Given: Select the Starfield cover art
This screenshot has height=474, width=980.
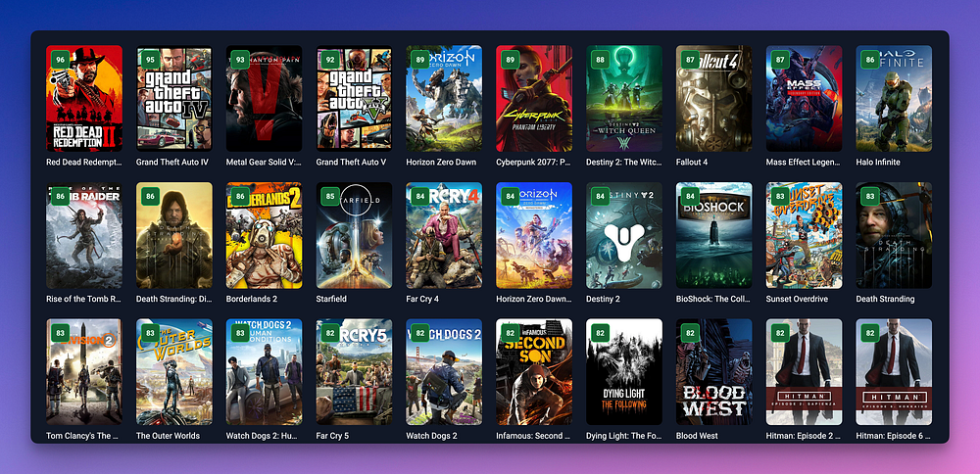Looking at the screenshot, I should 355,235.
